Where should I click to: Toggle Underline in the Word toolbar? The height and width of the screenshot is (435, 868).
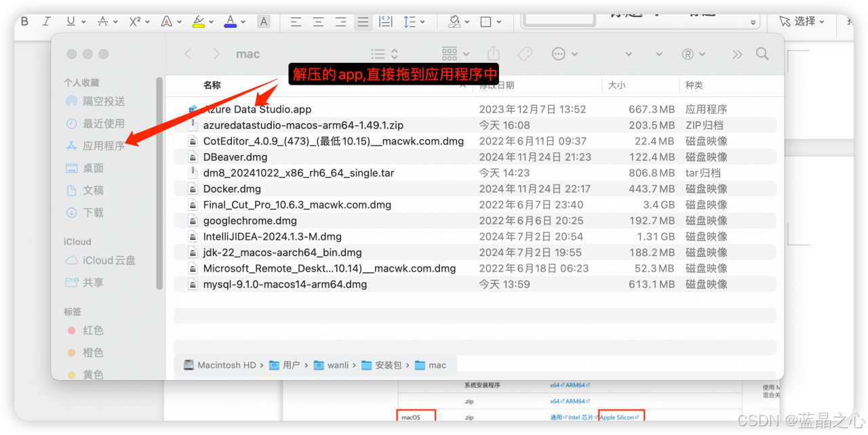click(71, 21)
